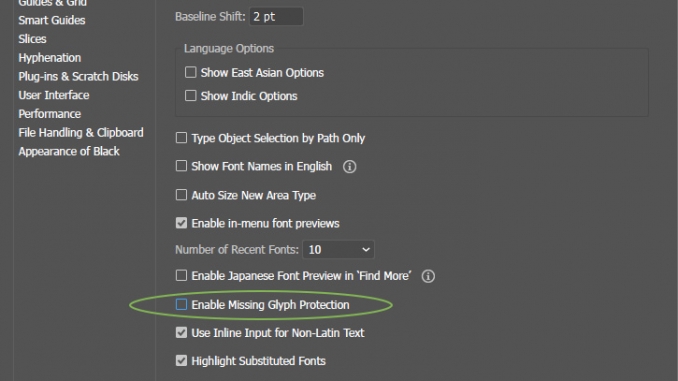Disable Use Inline Input for Non-Latin Text
Screen dimensions: 678x381
(x=181, y=333)
